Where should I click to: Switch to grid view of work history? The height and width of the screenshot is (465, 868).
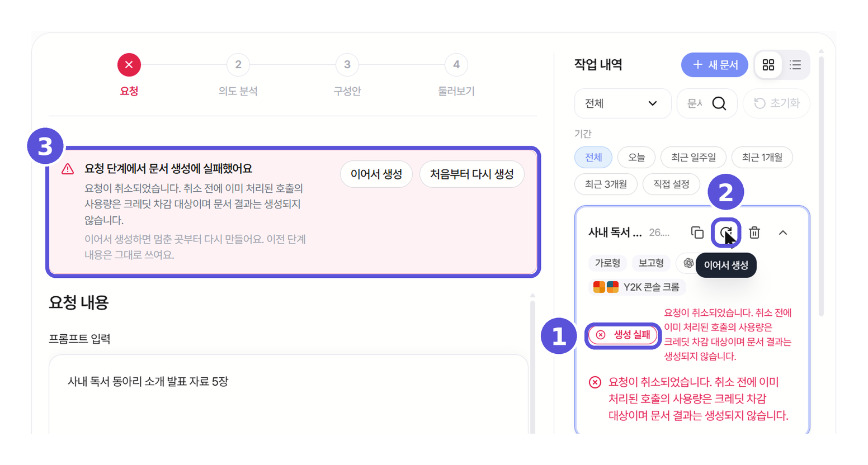(768, 65)
